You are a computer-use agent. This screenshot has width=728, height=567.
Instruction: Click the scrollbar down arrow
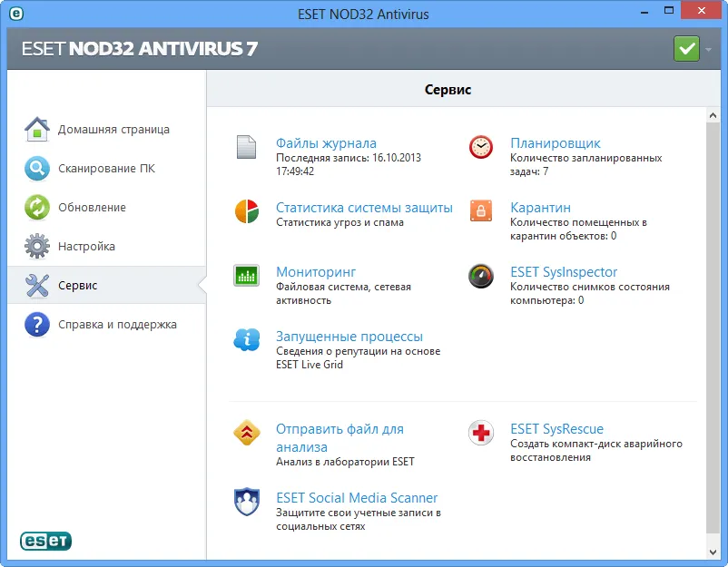pyautogui.click(x=713, y=552)
